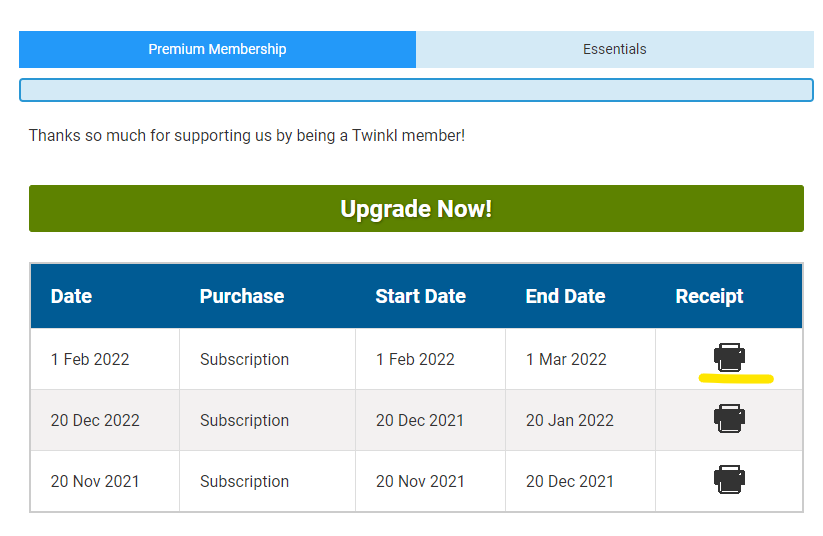Select the 1 Mar 2022 end date cell
This screenshot has height=536, width=823.
pos(566,359)
